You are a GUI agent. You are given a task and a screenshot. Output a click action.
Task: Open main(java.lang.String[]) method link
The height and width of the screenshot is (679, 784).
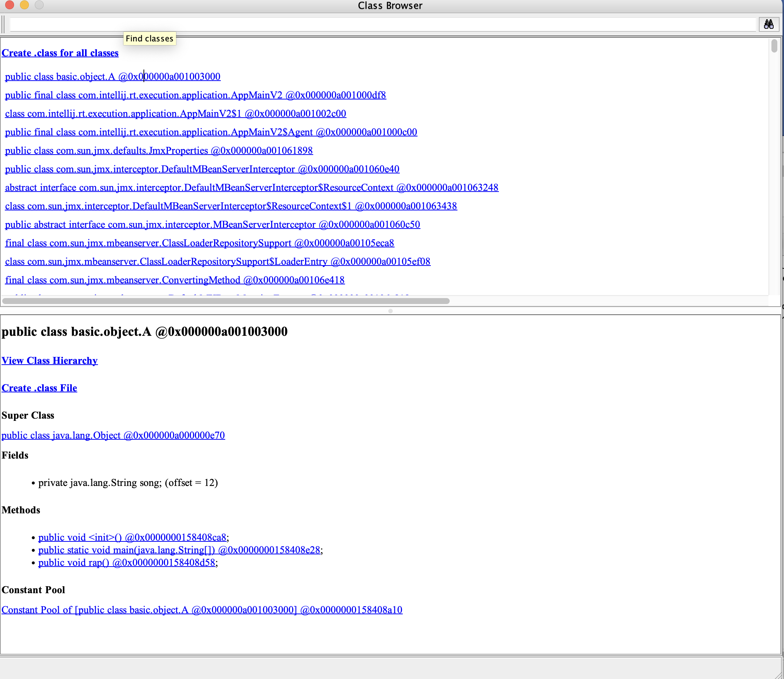[179, 550]
